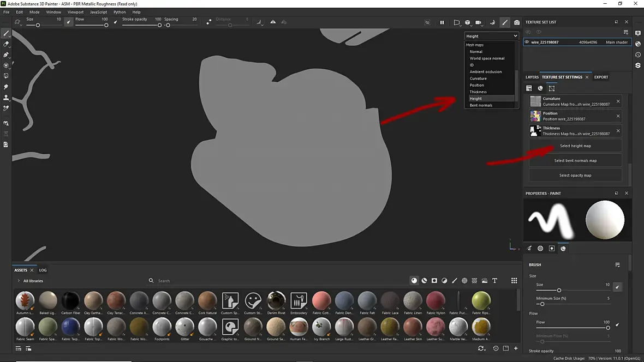Click Select bent normals map button
This screenshot has height=362, width=644.
(x=575, y=160)
